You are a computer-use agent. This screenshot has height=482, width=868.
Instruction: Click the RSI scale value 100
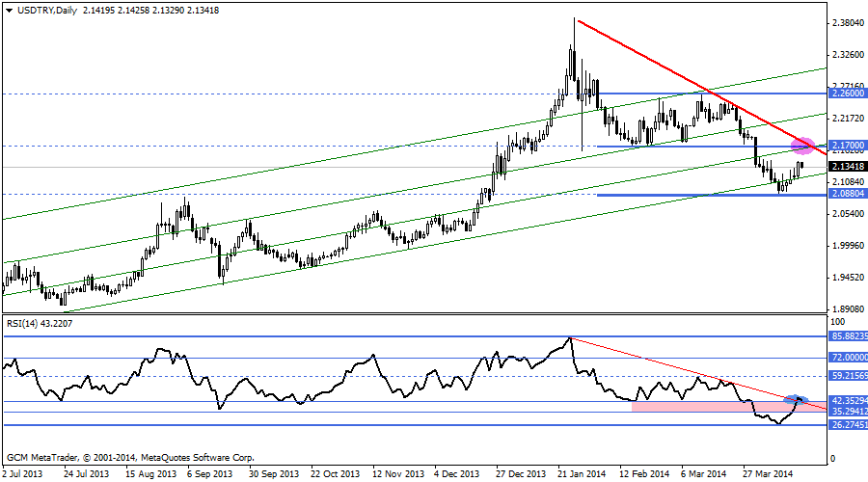point(838,322)
